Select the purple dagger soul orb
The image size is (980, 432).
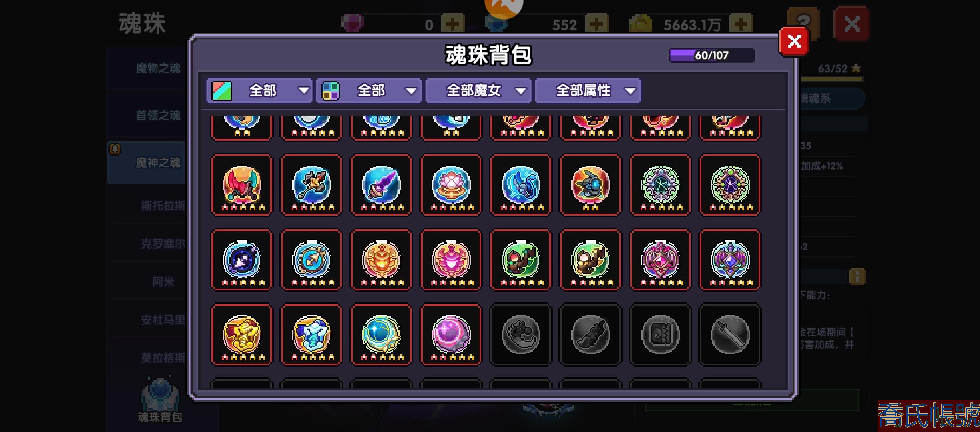381,185
